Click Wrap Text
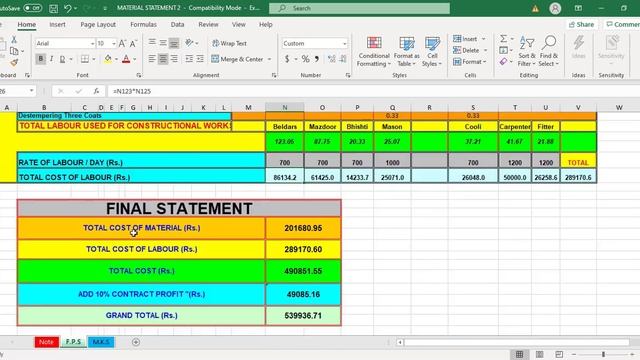640x360 pixels. [x=229, y=43]
